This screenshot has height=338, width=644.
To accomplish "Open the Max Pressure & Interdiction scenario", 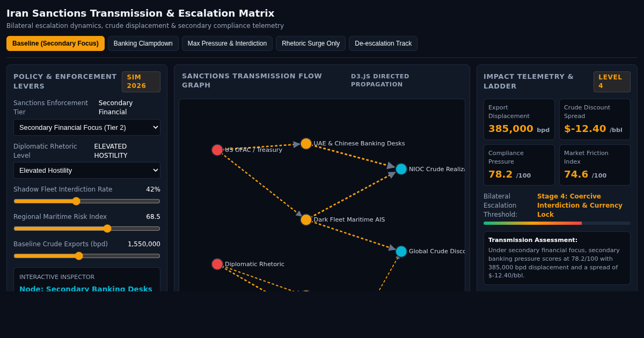I will [227, 43].
